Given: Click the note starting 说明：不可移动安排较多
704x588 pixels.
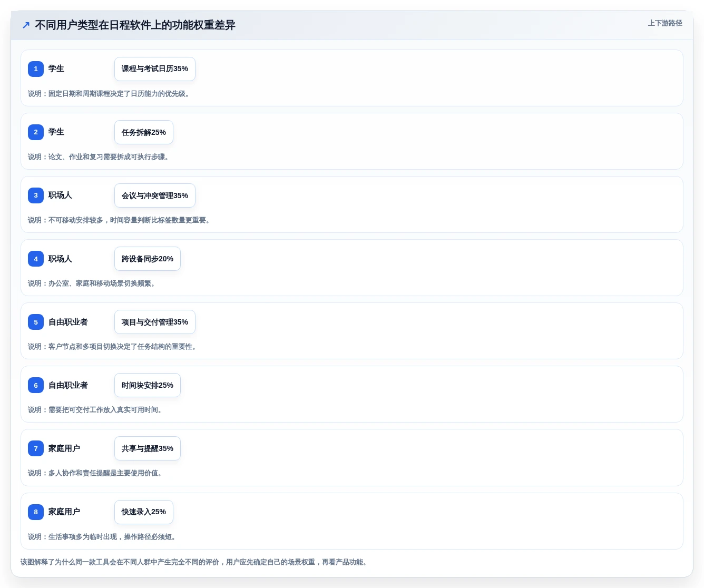Looking at the screenshot, I should (120, 220).
